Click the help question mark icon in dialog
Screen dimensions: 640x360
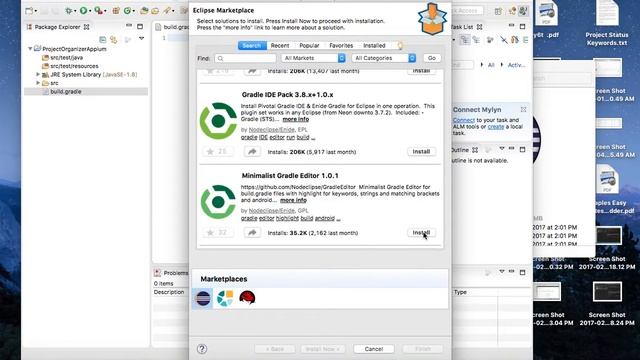[x=202, y=349]
